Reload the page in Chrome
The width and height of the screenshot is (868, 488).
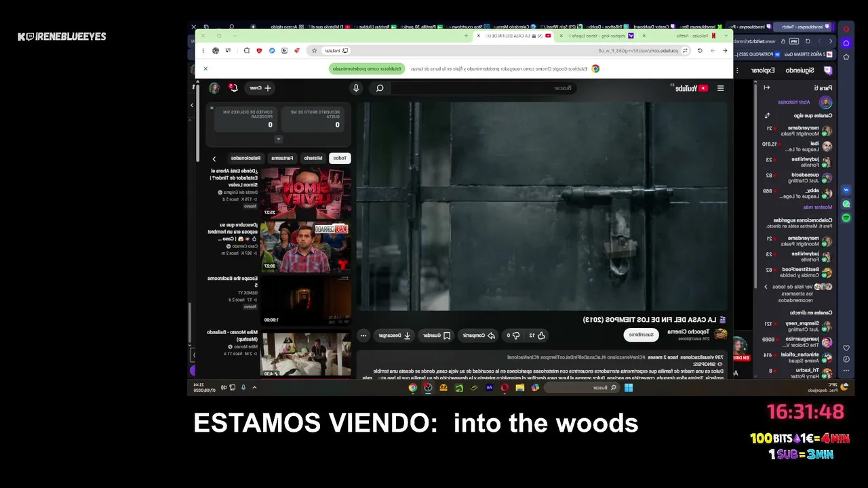[x=700, y=51]
